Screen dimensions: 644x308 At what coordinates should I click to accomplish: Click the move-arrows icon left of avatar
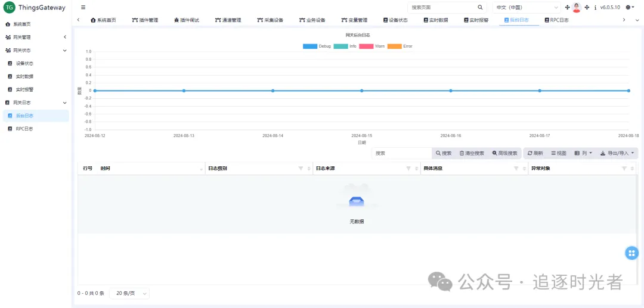568,7
